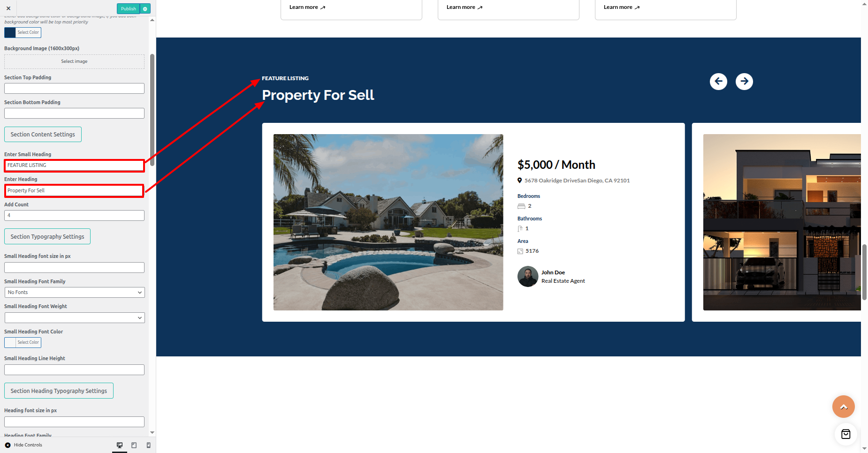The height and width of the screenshot is (453, 868).
Task: Select the background color swatch
Action: coord(10,32)
